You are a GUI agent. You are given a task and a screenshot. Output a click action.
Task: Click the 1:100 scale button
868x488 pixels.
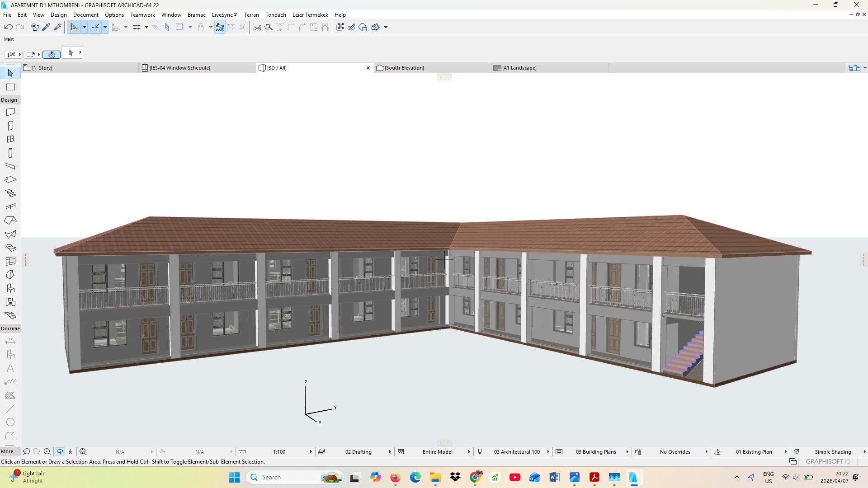tap(279, 452)
